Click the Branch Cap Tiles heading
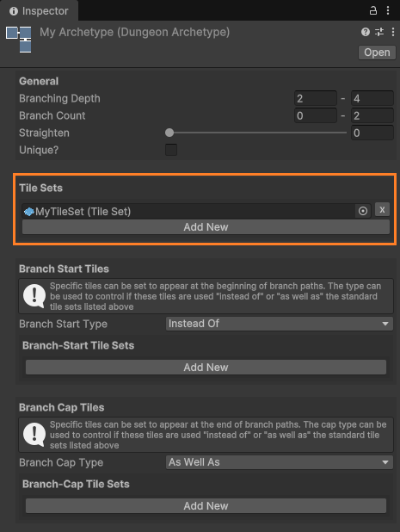The width and height of the screenshot is (400, 532). pyautogui.click(x=61, y=407)
